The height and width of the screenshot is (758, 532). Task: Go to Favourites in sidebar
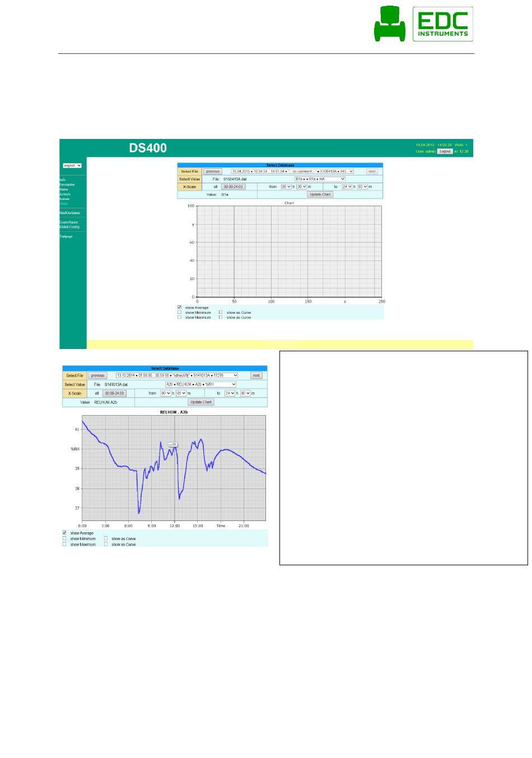click(67, 184)
